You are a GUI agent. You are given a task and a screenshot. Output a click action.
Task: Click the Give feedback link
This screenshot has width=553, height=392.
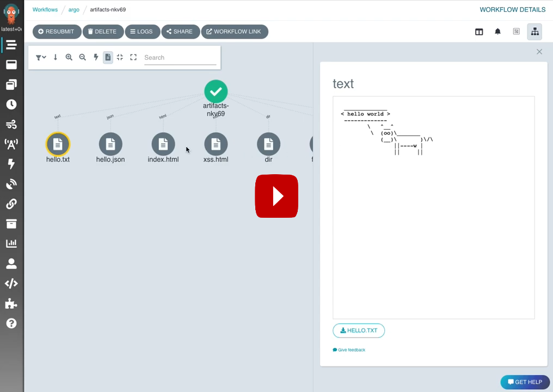click(x=351, y=350)
